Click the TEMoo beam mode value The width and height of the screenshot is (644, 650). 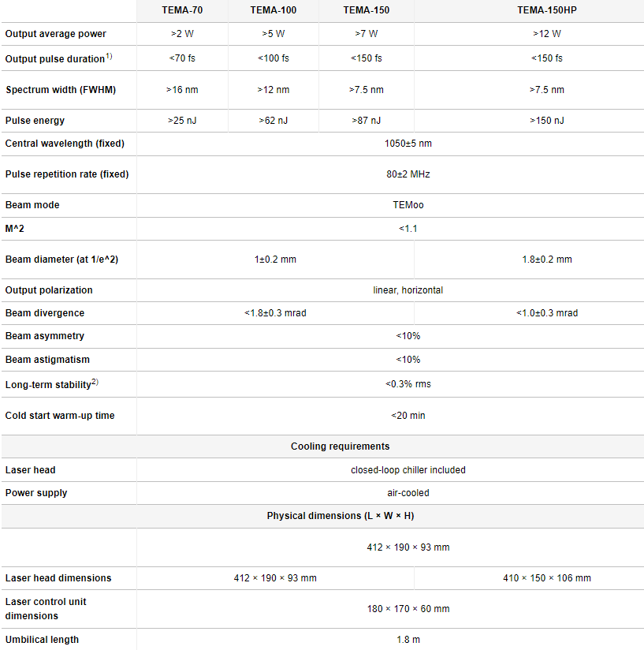(x=408, y=205)
